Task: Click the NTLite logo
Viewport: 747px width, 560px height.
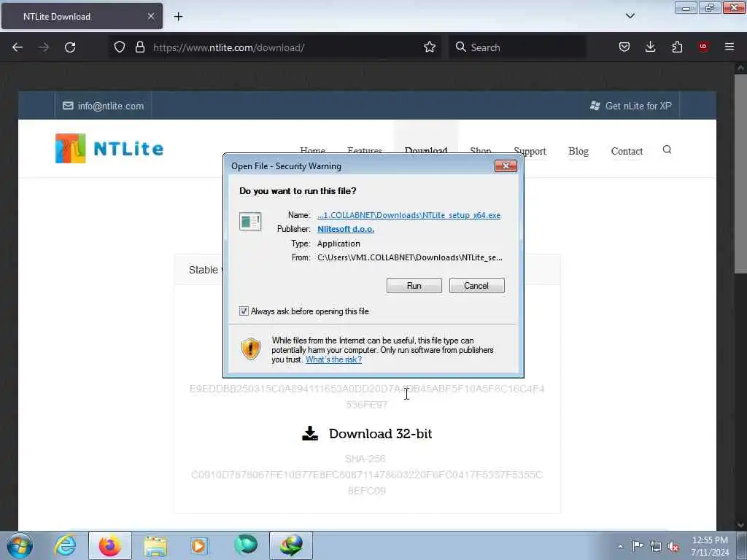Action: point(109,149)
